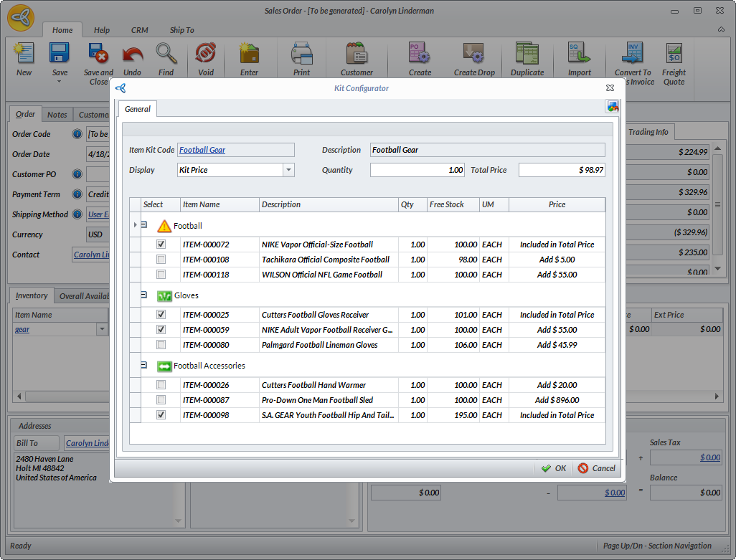Image resolution: width=736 pixels, height=560 pixels.
Task: Click the Import icon in ribbon
Action: point(579,54)
